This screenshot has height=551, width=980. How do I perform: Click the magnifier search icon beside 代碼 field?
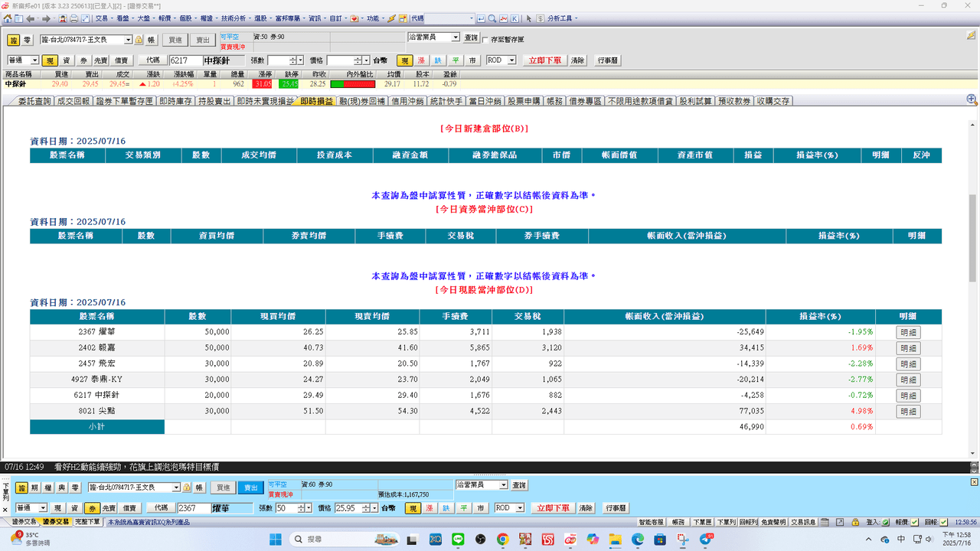pos(492,18)
